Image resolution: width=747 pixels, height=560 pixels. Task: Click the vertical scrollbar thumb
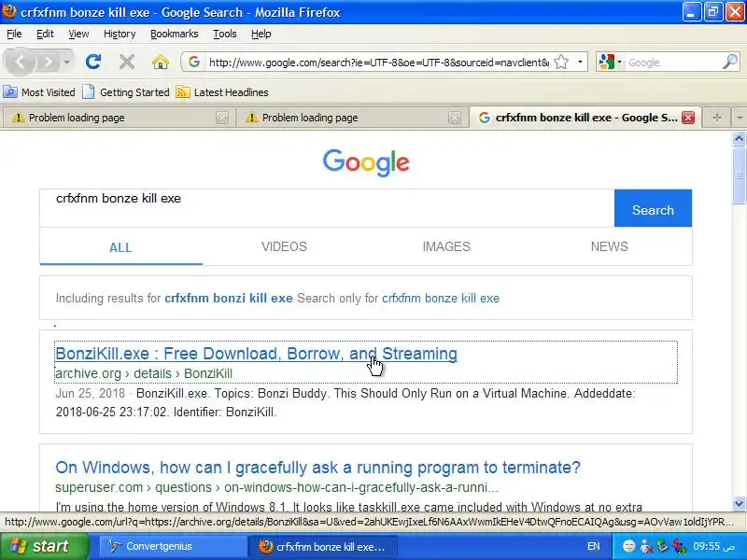739,175
